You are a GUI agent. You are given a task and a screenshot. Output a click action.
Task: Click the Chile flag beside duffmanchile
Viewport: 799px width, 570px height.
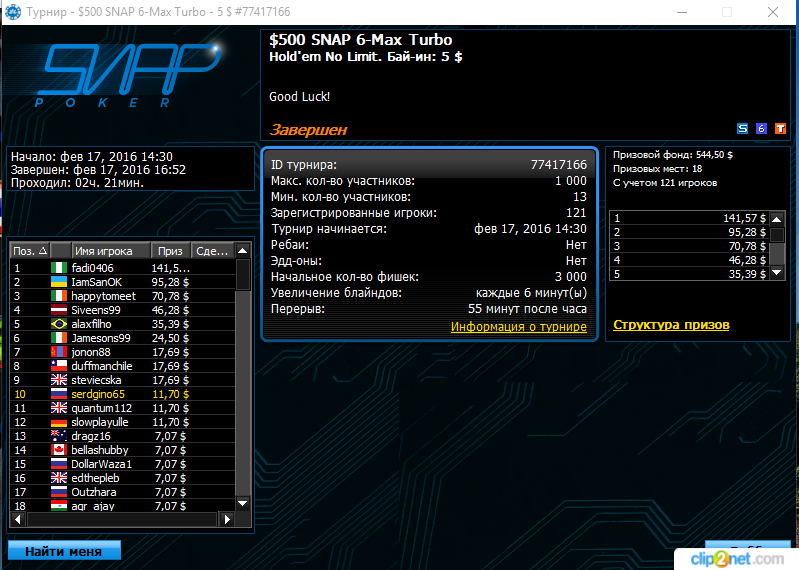pos(59,366)
